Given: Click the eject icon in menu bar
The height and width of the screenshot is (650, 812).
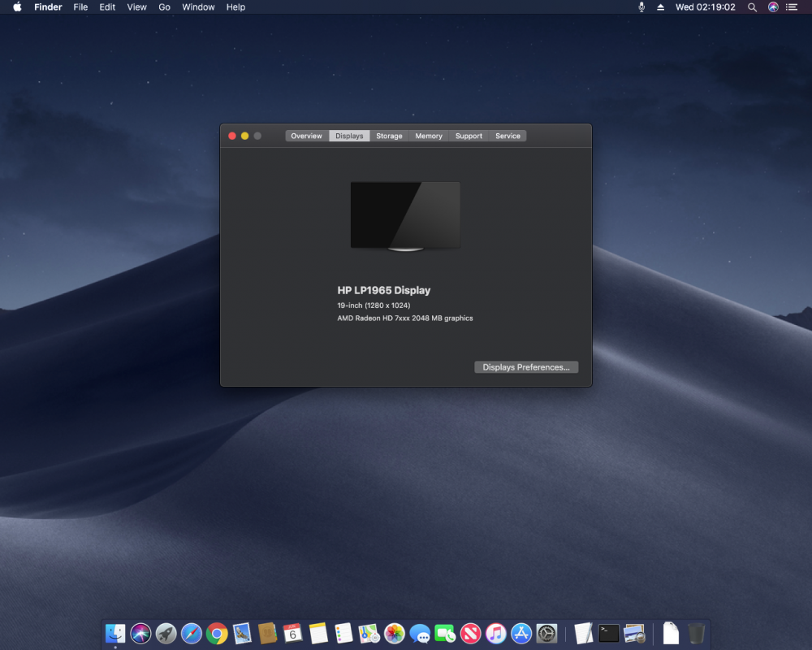Looking at the screenshot, I should 661,7.
